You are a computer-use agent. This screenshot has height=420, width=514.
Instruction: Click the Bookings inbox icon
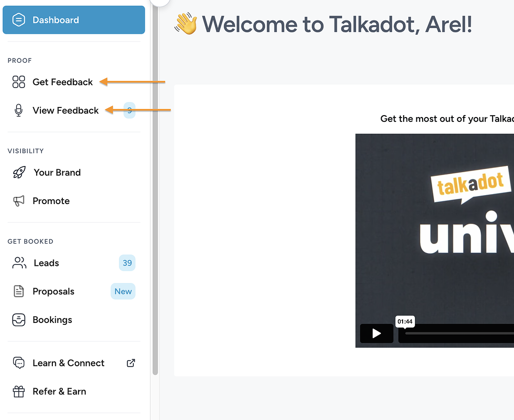tap(19, 320)
